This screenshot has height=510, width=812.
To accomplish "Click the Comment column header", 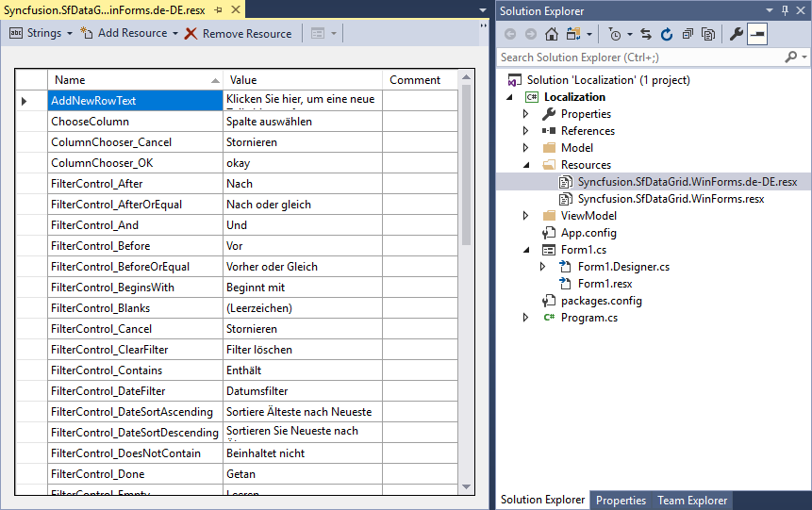I will click(420, 80).
